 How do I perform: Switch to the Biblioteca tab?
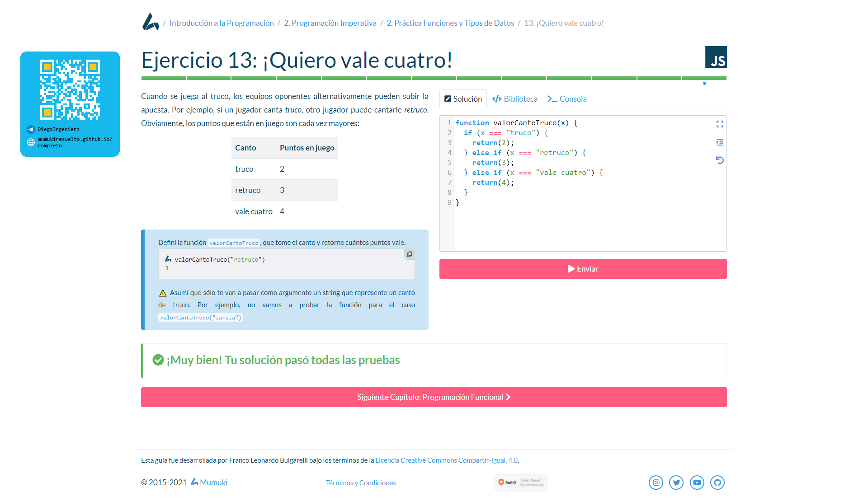click(x=515, y=99)
